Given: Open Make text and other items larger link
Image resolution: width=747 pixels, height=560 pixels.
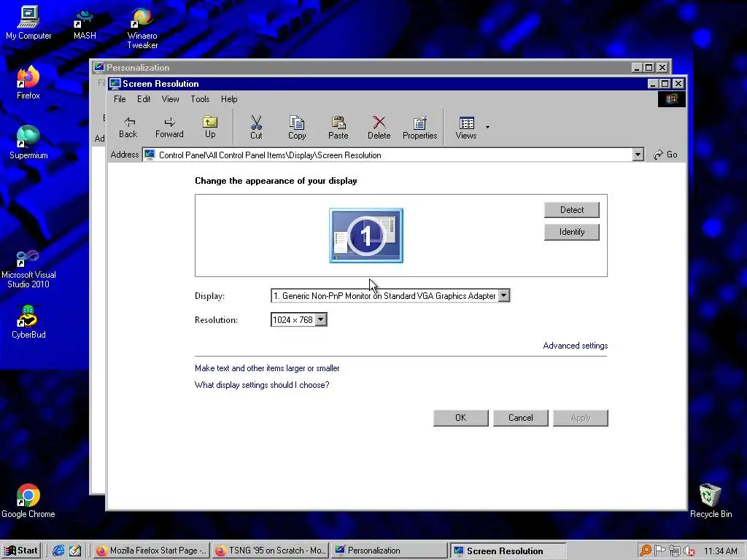Looking at the screenshot, I should 267,368.
